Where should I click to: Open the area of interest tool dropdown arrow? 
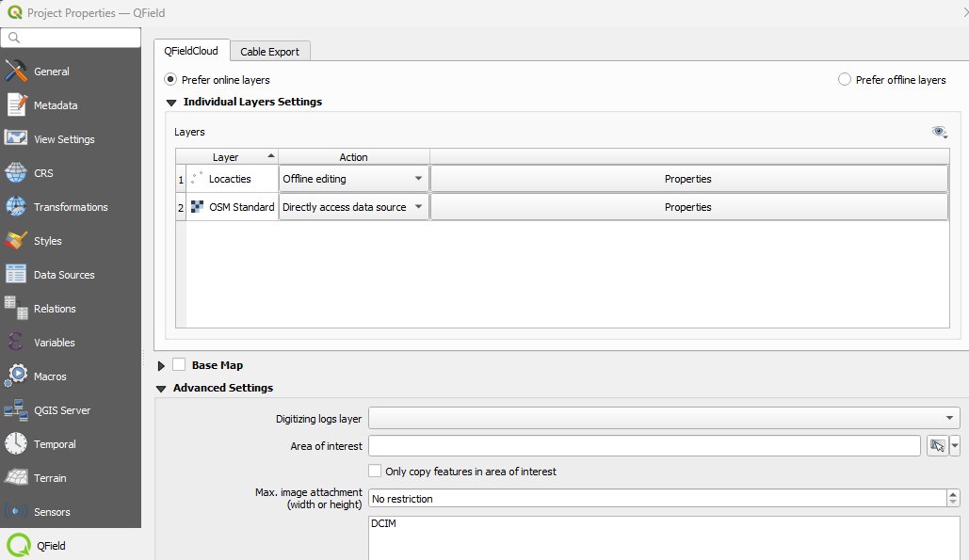click(955, 446)
